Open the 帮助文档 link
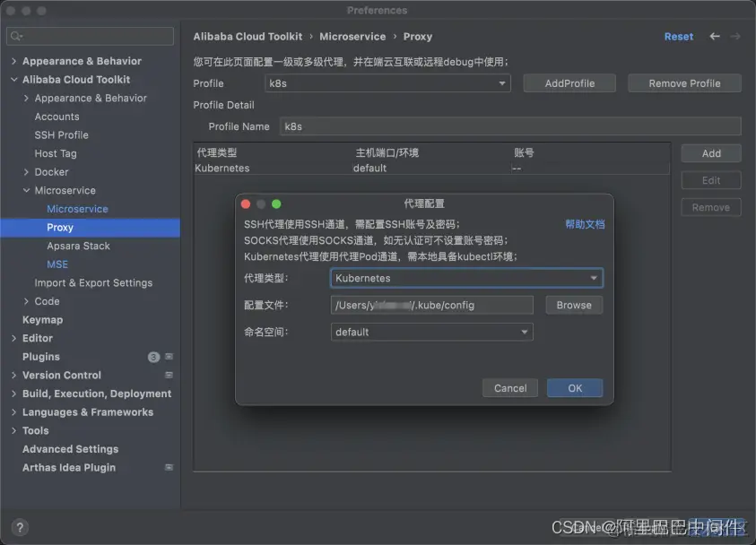Screen dimensions: 756x545 (585, 224)
